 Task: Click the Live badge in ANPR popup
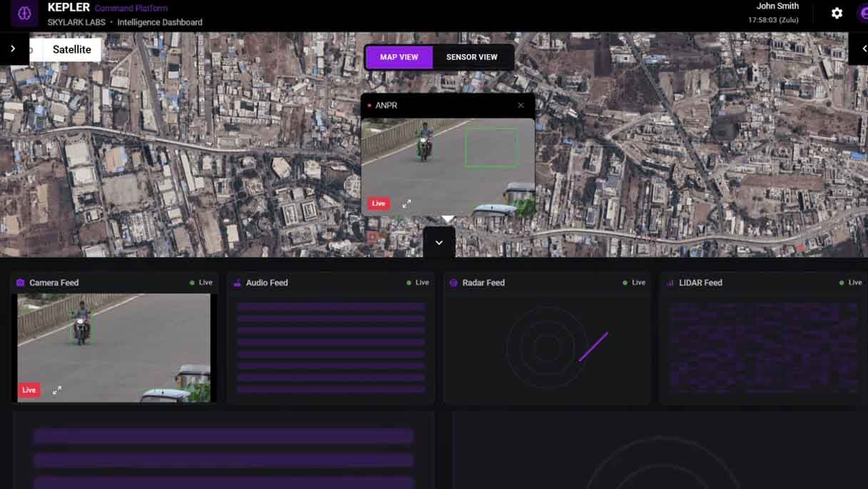point(378,203)
